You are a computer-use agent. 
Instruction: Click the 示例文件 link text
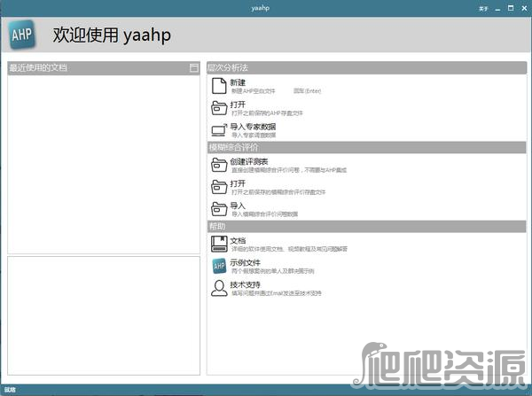click(245, 262)
